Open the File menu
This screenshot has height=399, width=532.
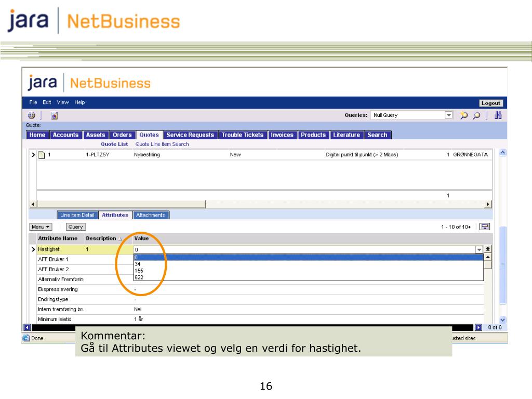(33, 102)
